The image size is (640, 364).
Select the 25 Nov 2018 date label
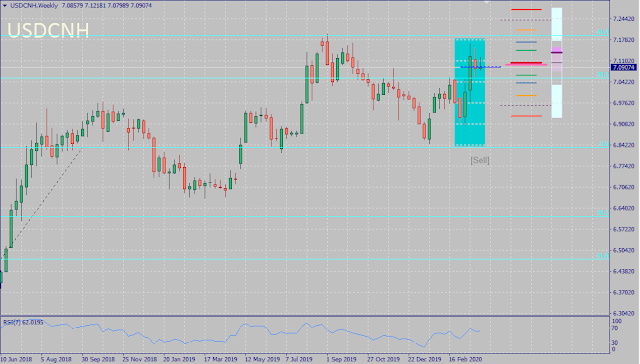coord(140,360)
